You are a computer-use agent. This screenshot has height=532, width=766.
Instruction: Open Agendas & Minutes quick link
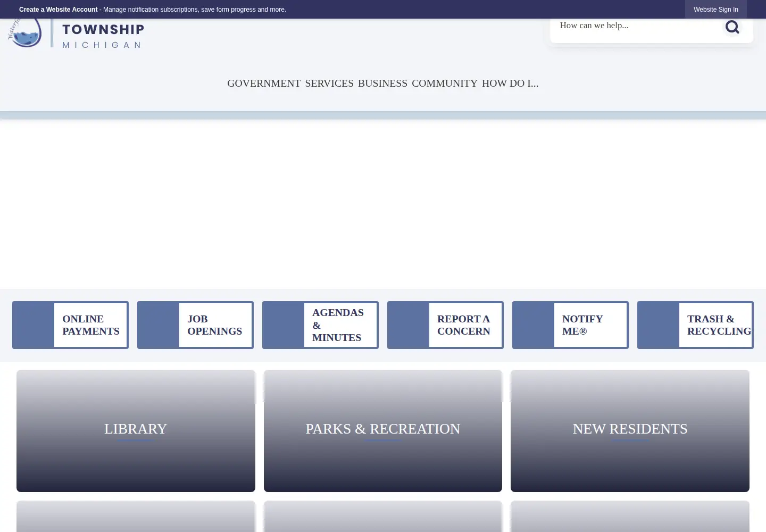point(320,325)
